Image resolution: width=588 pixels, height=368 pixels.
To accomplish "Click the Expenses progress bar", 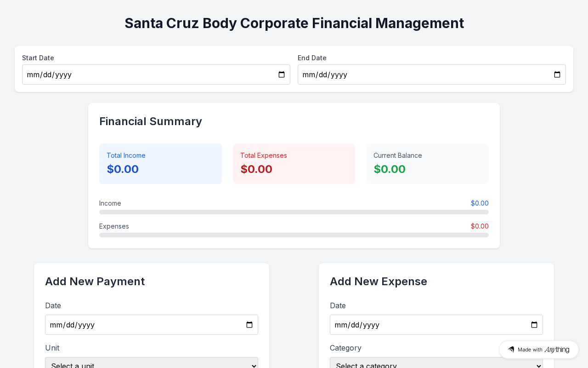I will [x=294, y=235].
